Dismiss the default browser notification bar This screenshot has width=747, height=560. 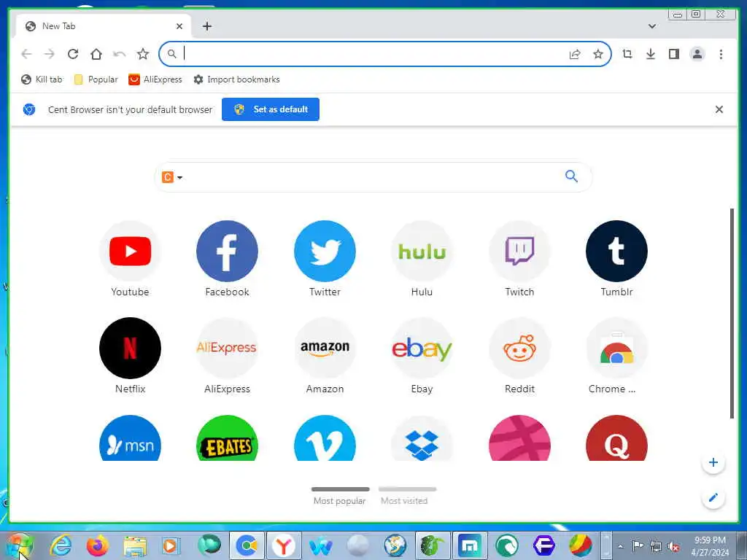pyautogui.click(x=719, y=109)
